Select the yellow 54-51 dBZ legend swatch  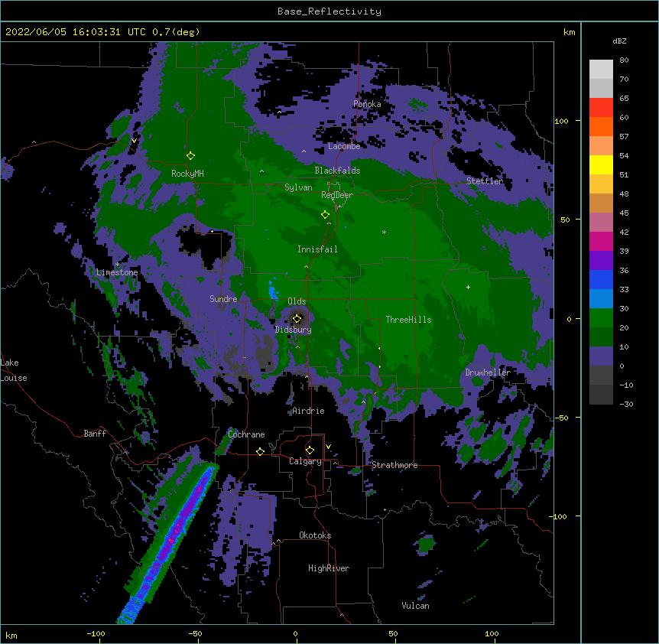click(601, 164)
